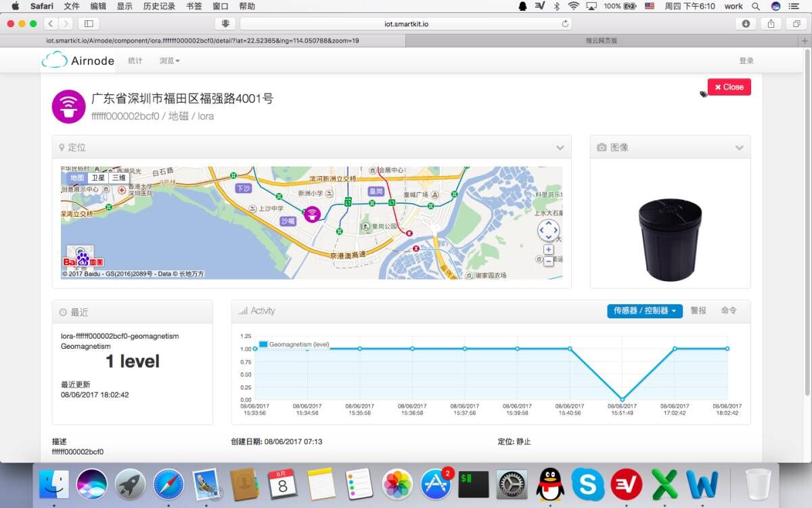Click the purple geomagnetic sensor marker on map
Screen dimensions: 812x508
[311, 215]
